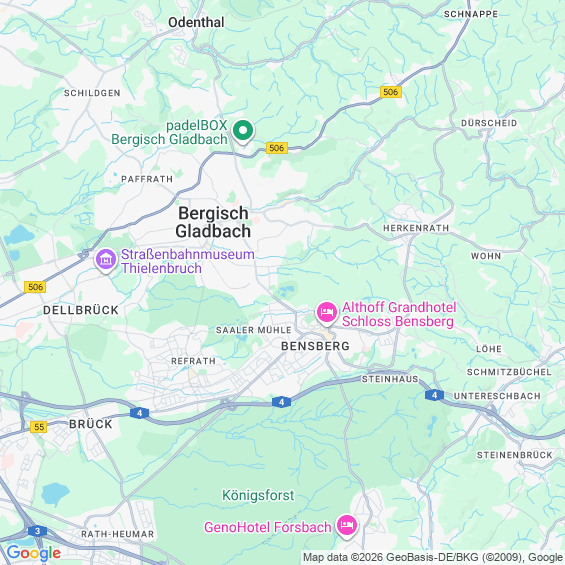Viewport: 565px width, 565px height.
Task: Click the A3 highway shield at bottom left
Action: 37,531
